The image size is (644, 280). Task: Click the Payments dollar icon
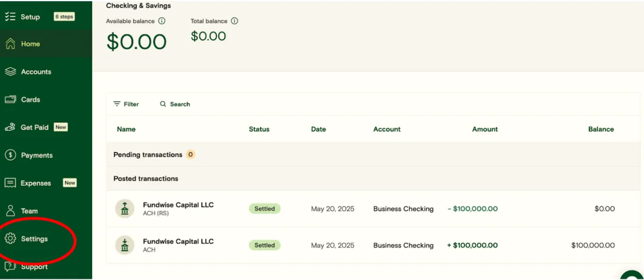click(10, 156)
